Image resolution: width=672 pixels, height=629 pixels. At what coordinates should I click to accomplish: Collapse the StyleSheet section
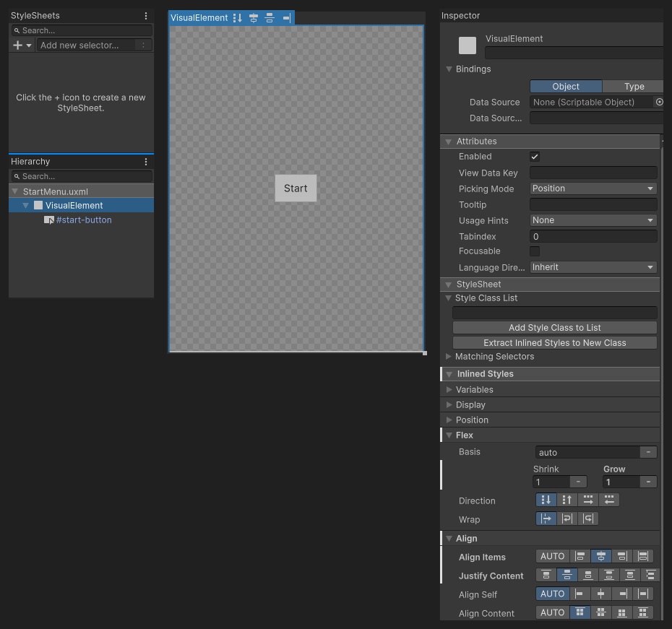point(449,285)
